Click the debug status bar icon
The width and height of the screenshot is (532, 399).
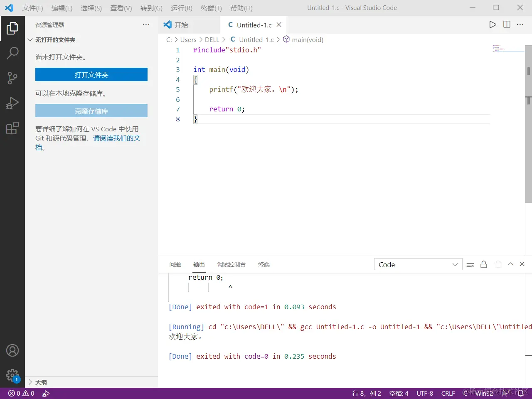[46, 393]
